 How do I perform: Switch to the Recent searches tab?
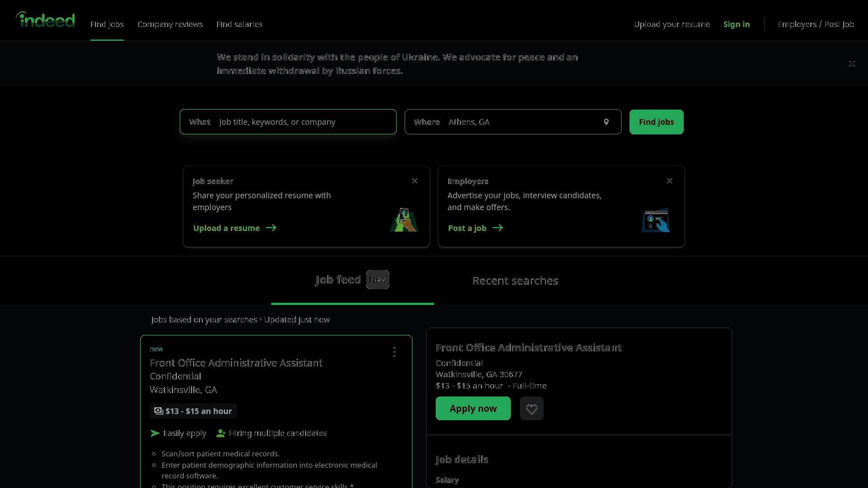pyautogui.click(x=515, y=281)
